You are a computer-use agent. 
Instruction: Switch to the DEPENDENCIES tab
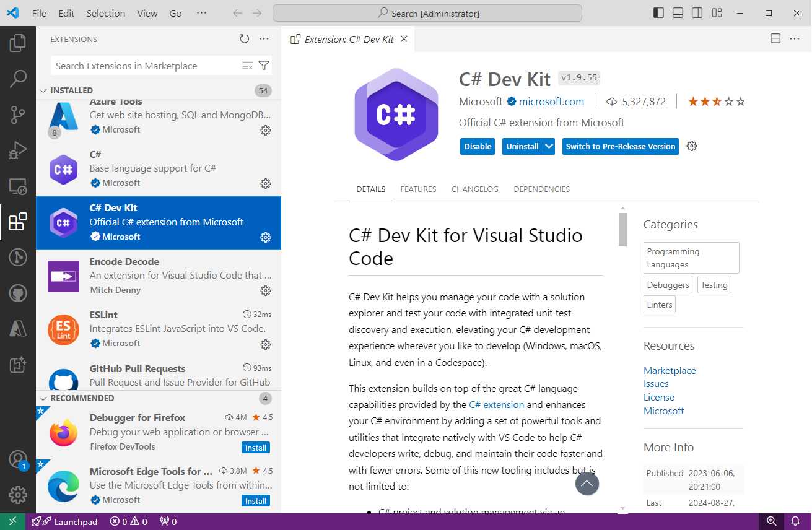542,189
